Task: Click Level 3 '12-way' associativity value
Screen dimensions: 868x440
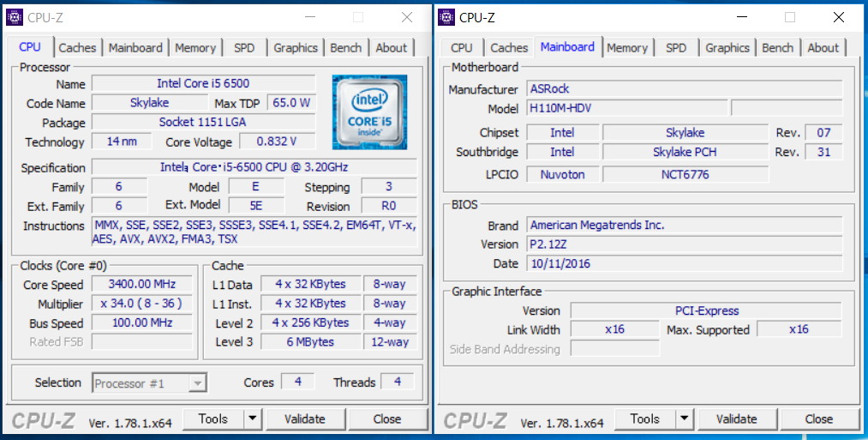Action: click(390, 342)
